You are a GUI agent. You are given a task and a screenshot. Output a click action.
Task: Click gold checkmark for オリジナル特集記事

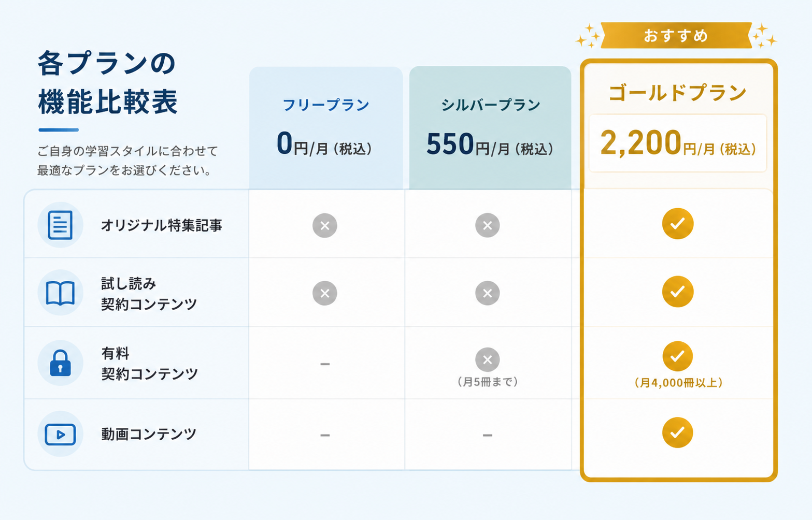678,224
